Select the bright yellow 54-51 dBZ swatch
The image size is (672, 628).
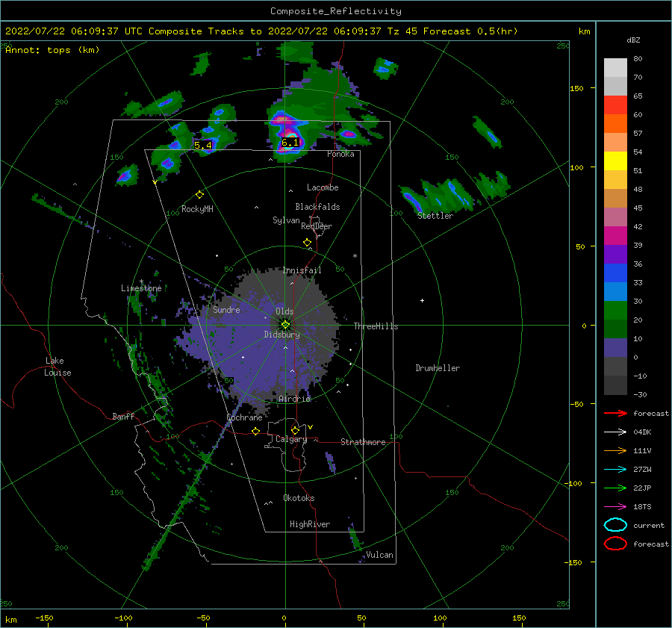615,161
